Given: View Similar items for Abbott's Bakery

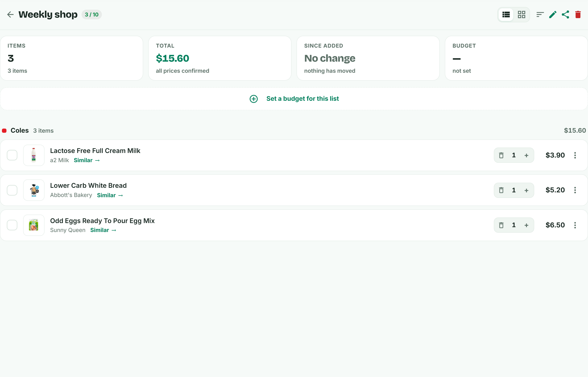Looking at the screenshot, I should point(110,195).
